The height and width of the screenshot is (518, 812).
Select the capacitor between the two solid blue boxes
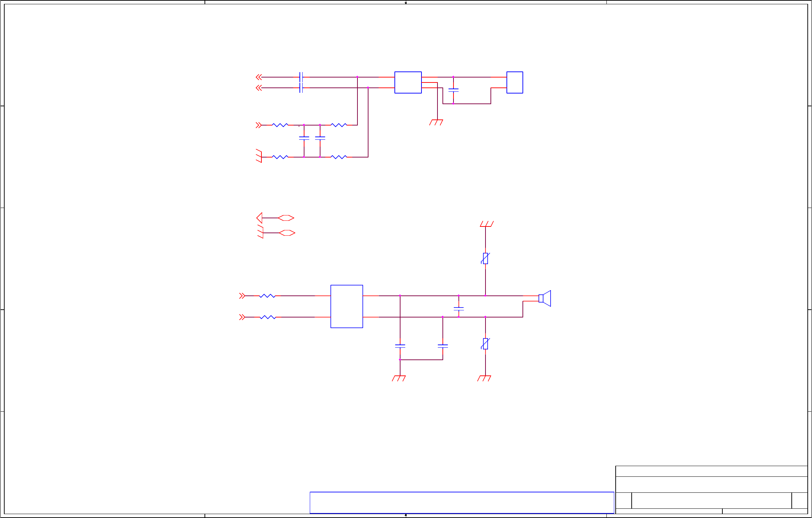point(453,90)
